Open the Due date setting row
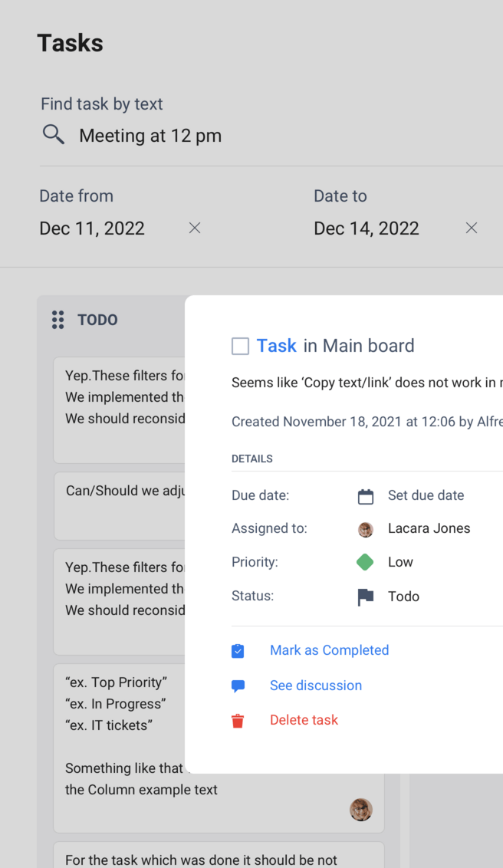 point(426,495)
